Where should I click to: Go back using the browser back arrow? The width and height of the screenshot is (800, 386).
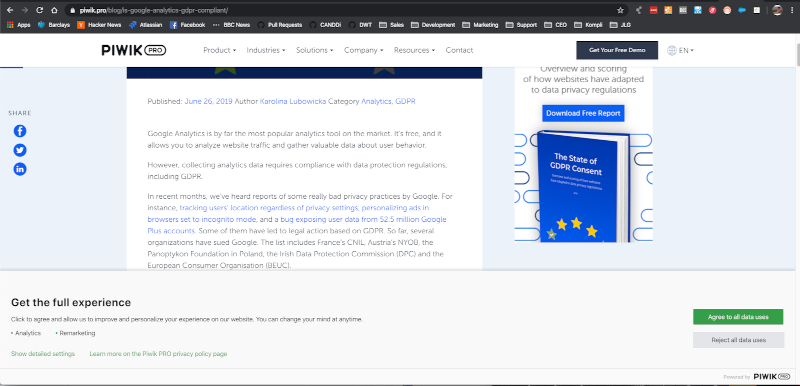click(x=9, y=10)
